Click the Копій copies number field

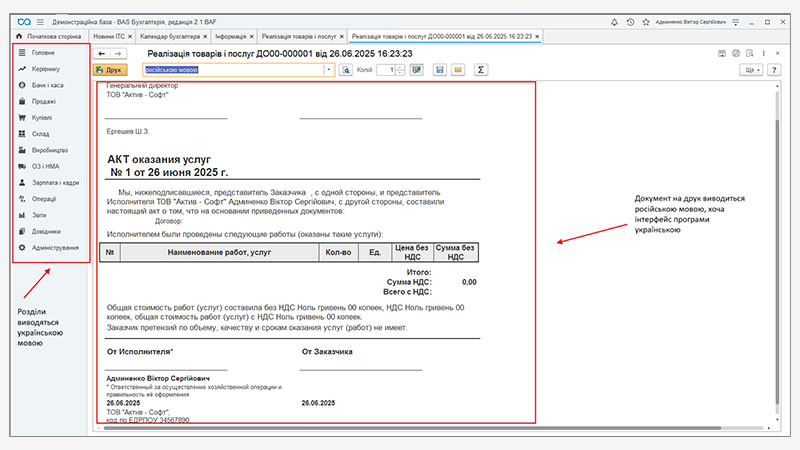(x=386, y=70)
